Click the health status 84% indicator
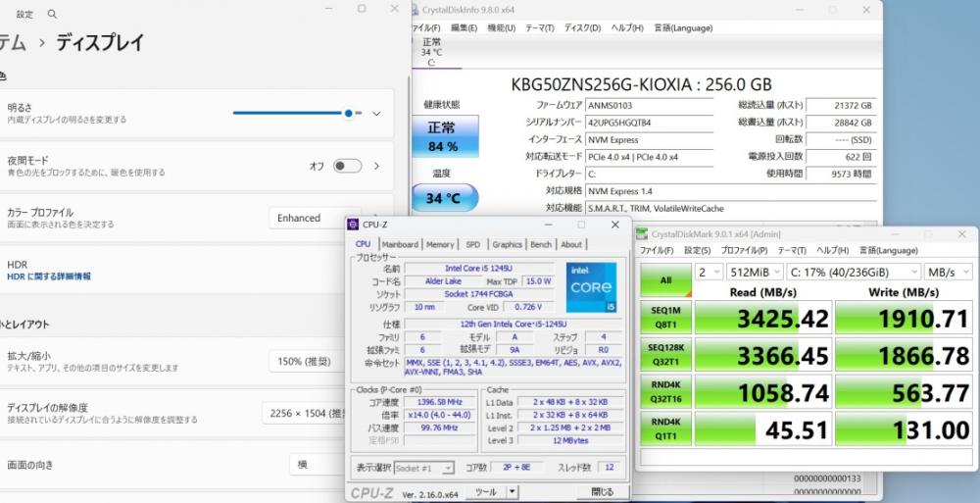Viewport: 980px width, 503px height. point(444,136)
